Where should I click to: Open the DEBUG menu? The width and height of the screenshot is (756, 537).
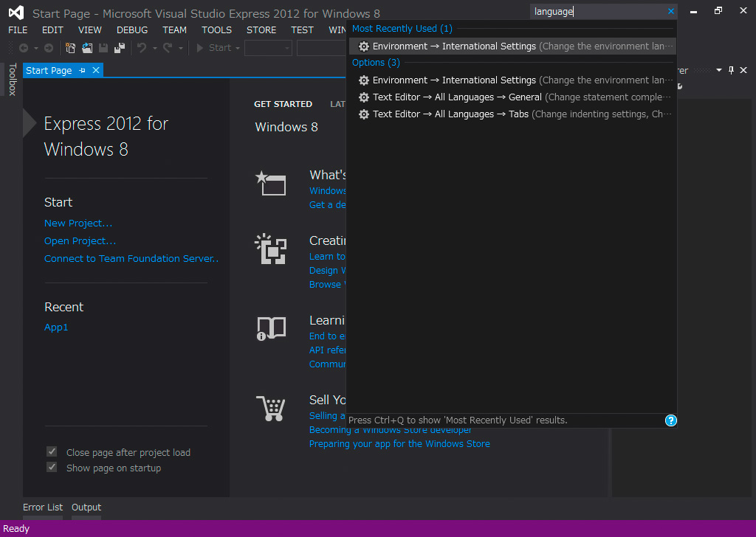click(132, 30)
